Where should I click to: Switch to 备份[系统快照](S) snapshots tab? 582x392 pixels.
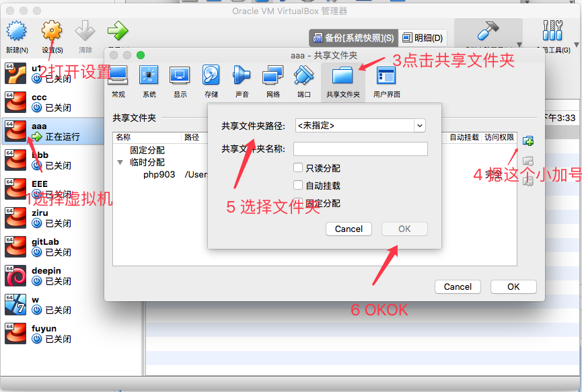click(x=353, y=38)
